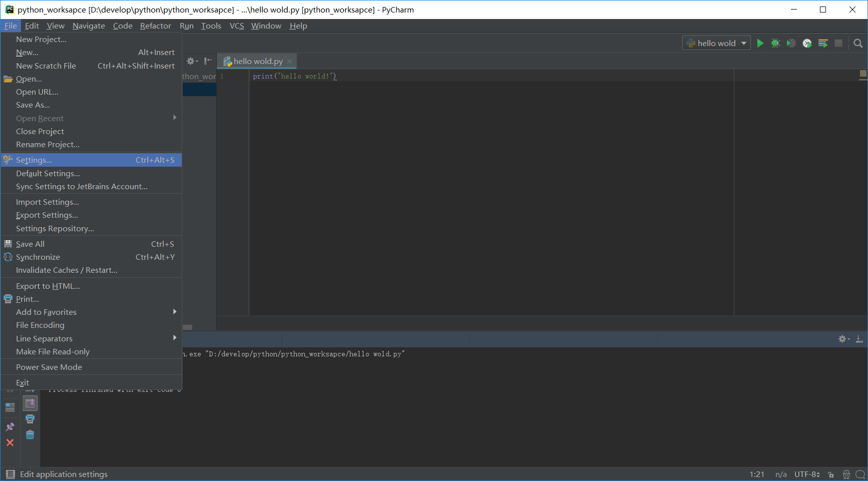The image size is (868, 481).
Task: Select Settings... in File menu
Action: pyautogui.click(x=91, y=160)
